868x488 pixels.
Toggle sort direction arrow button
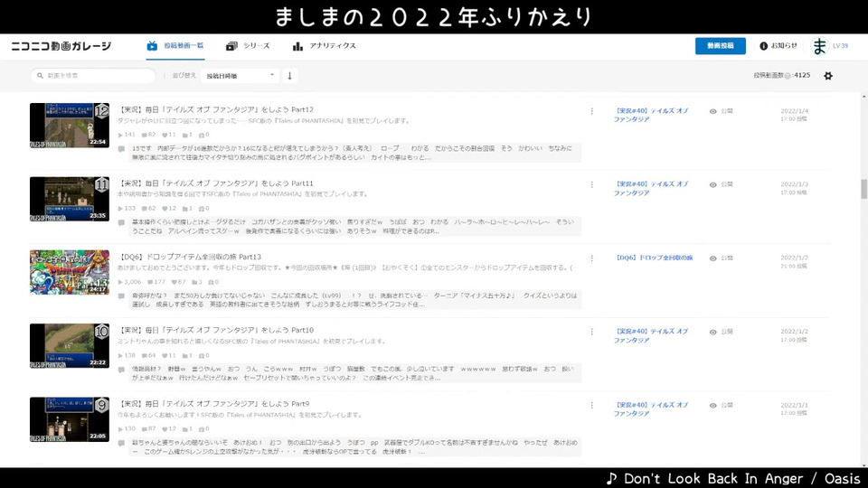pyautogui.click(x=289, y=76)
